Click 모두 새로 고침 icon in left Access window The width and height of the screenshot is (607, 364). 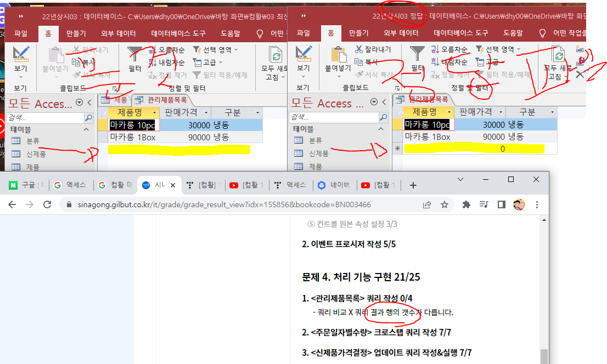coord(275,55)
